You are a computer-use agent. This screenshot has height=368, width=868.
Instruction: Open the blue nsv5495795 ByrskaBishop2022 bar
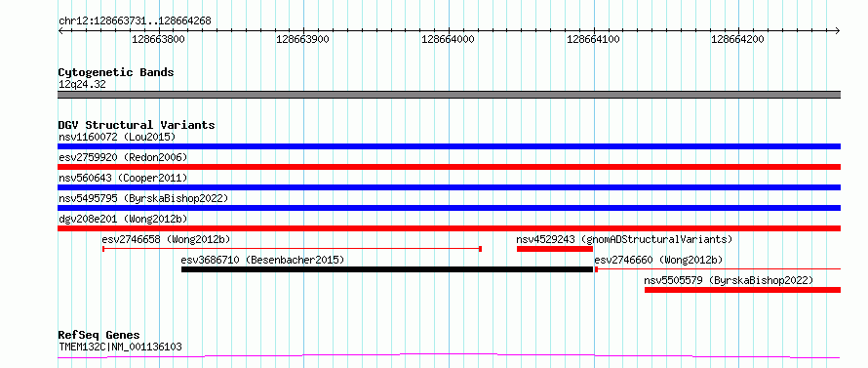click(x=449, y=208)
